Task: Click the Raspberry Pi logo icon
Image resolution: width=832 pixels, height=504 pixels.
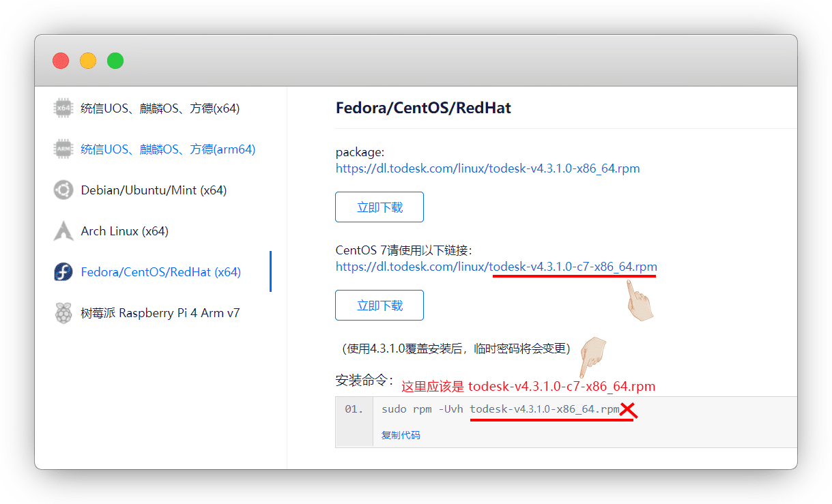Action: pos(63,313)
